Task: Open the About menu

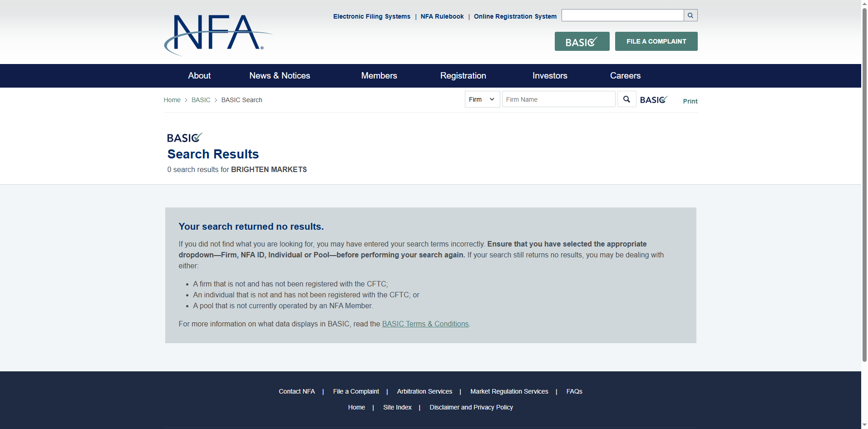Action: (199, 76)
